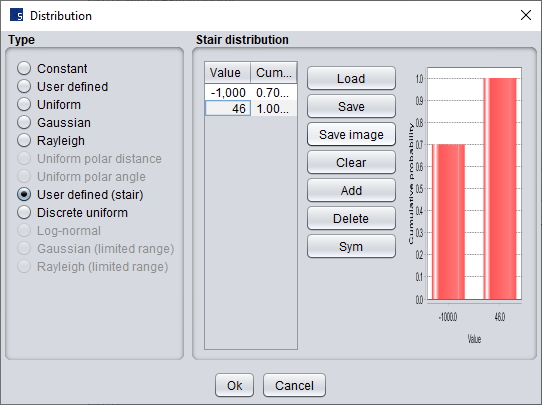Select the Rayleigh distribution option
Screen dimensions: 542x405
tap(51, 140)
